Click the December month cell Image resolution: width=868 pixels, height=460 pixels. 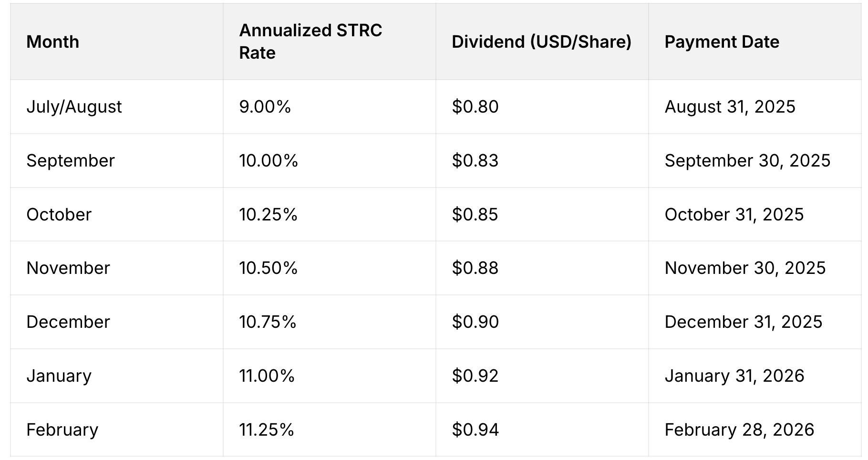click(68, 322)
